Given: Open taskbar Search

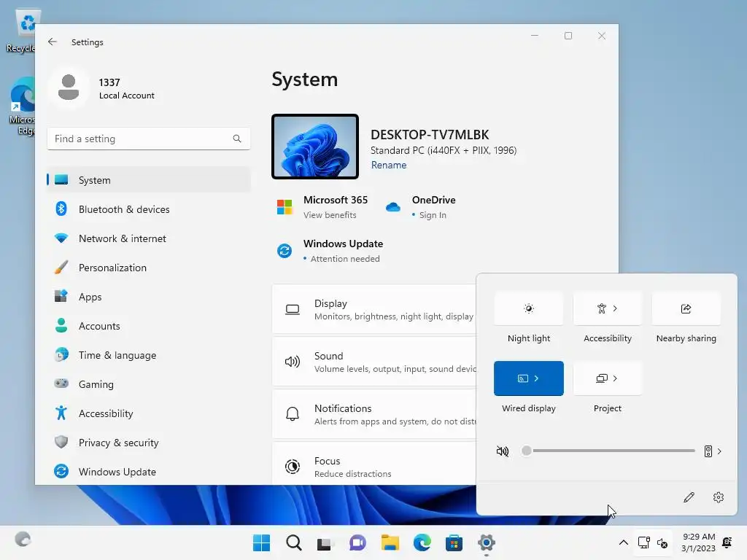Looking at the screenshot, I should 293,542.
